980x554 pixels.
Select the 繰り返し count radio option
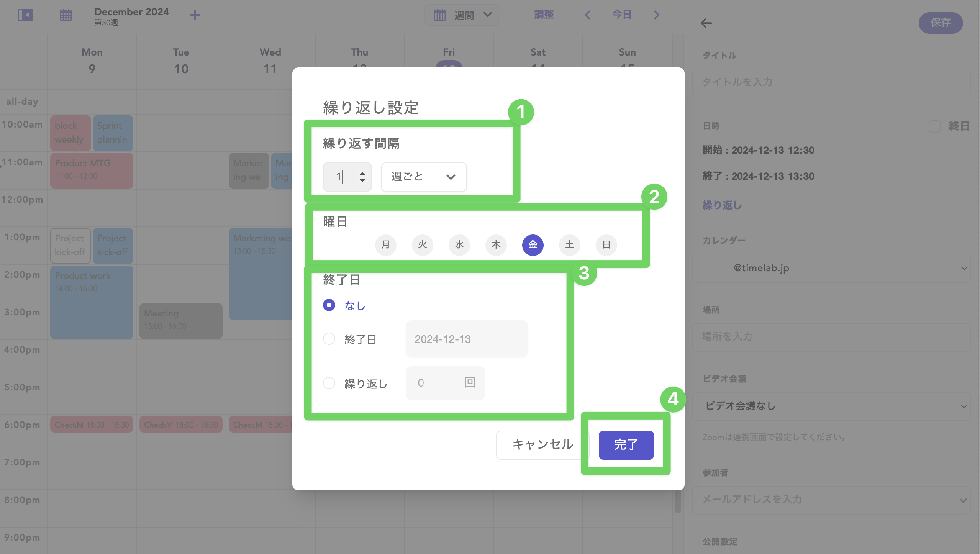click(x=329, y=383)
